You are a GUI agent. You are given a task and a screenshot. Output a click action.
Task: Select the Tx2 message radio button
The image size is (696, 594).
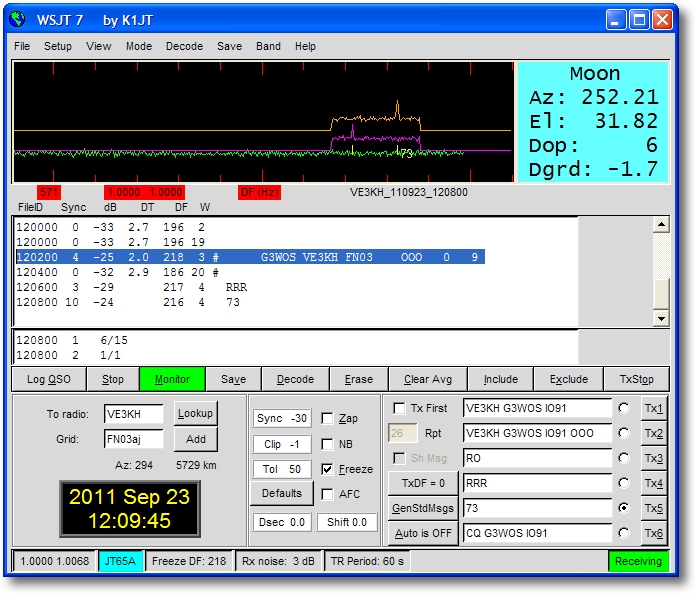pyautogui.click(x=624, y=433)
